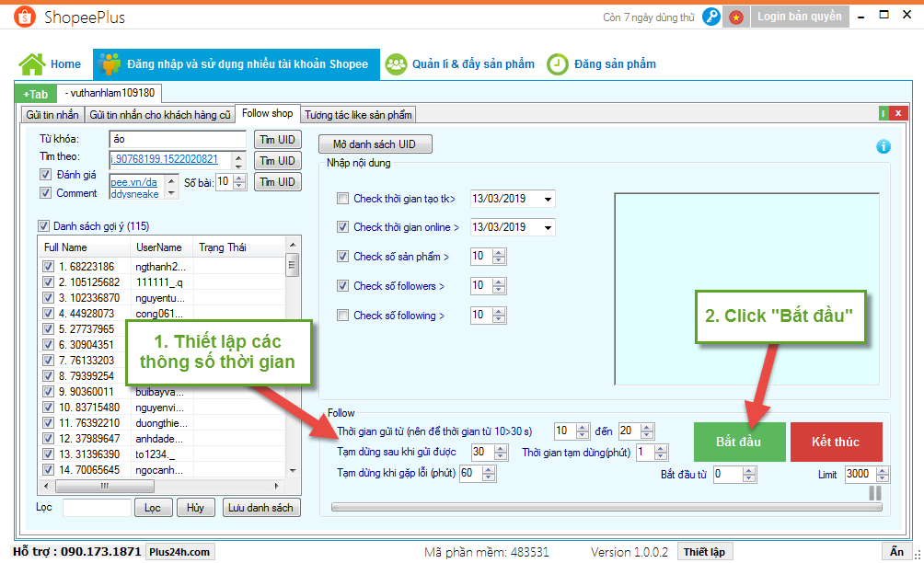Click Tìm theo link spinner arrows
This screenshot has width=924, height=563.
238,161
